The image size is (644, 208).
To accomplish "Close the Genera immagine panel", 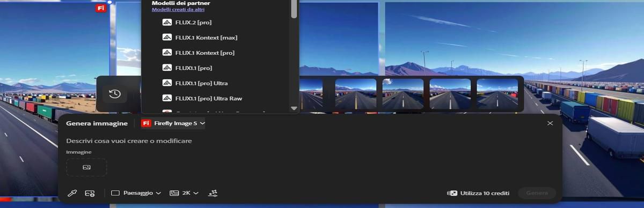I will (550, 123).
